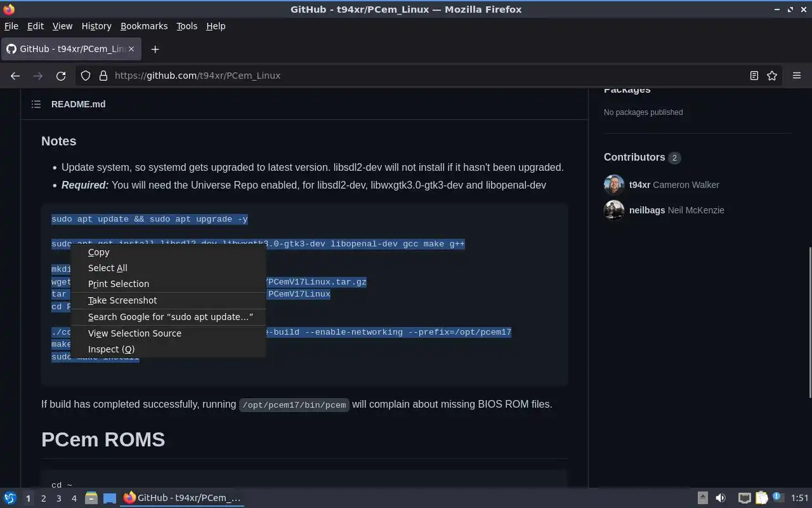Open the Help menu
812x508 pixels.
[216, 26]
